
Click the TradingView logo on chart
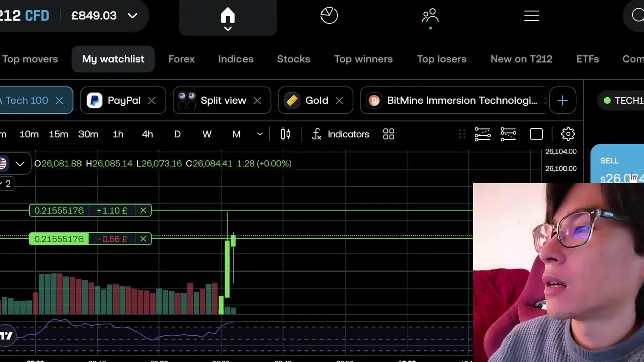[6, 336]
